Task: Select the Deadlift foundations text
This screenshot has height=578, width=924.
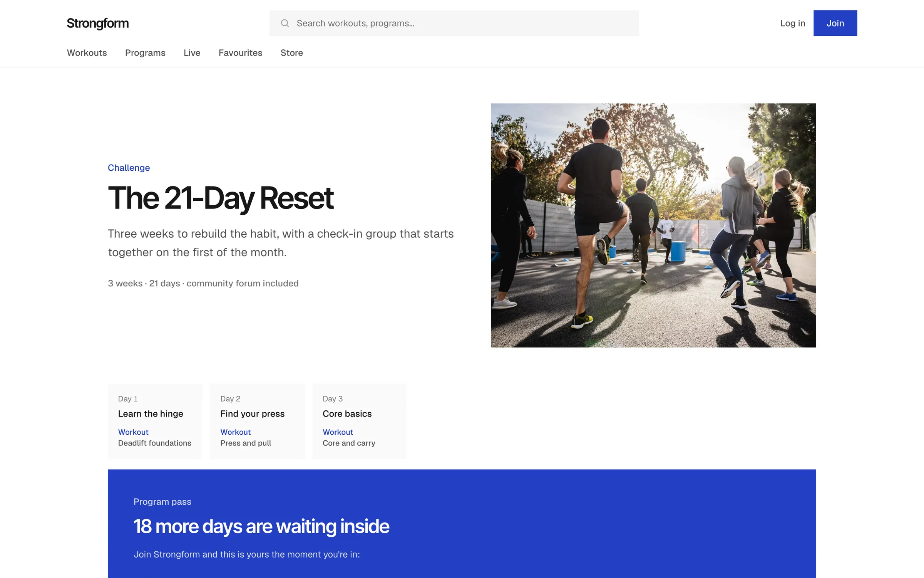Action: (x=154, y=443)
